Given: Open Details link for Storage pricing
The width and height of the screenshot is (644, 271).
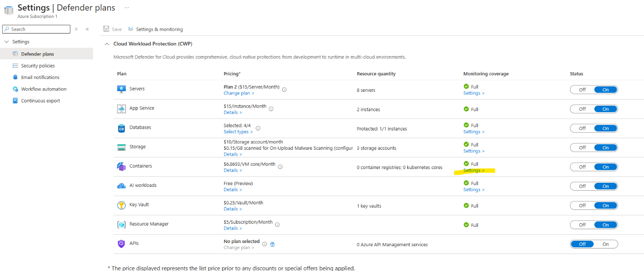Looking at the screenshot, I should (233, 154).
